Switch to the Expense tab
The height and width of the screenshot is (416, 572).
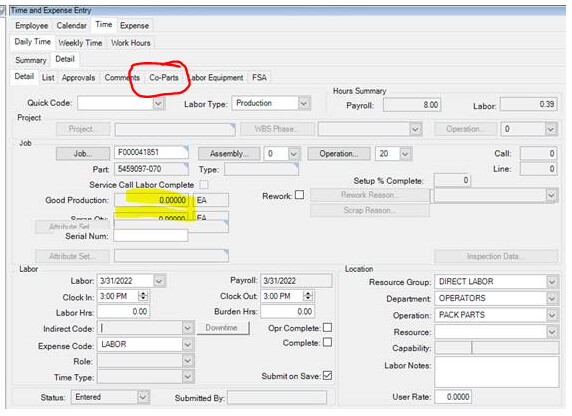click(134, 26)
